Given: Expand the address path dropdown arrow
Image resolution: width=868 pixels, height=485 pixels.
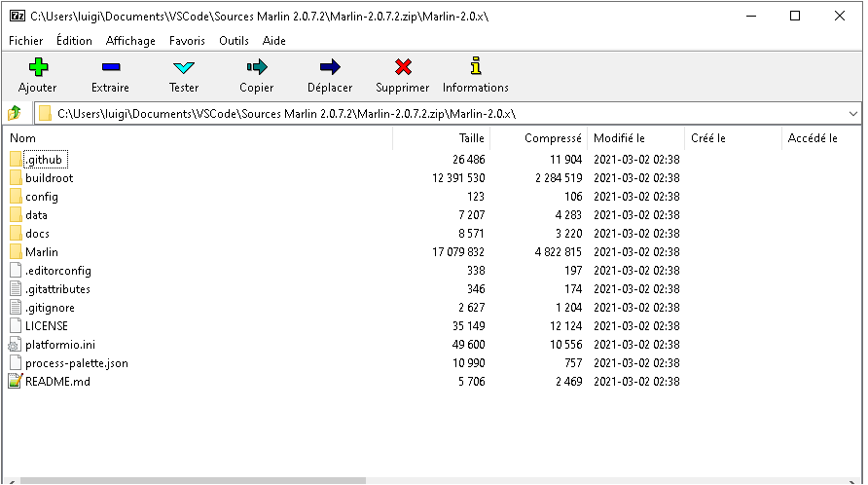Looking at the screenshot, I should point(853,114).
